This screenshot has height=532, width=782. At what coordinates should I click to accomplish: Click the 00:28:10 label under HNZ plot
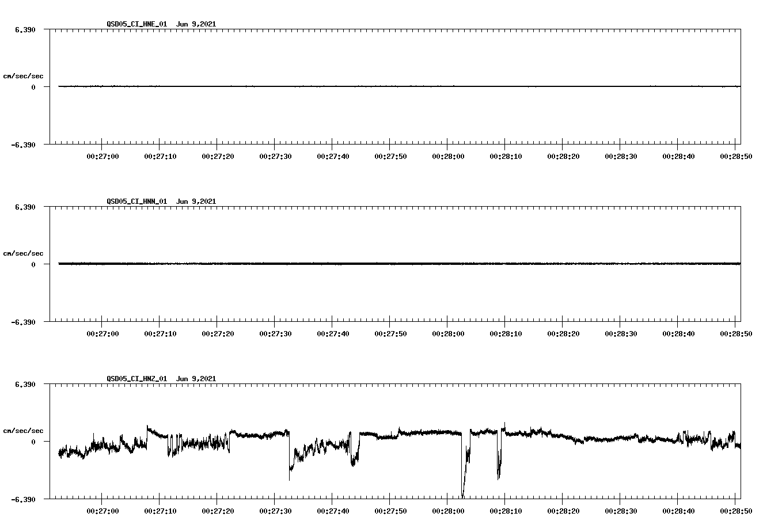pos(506,511)
